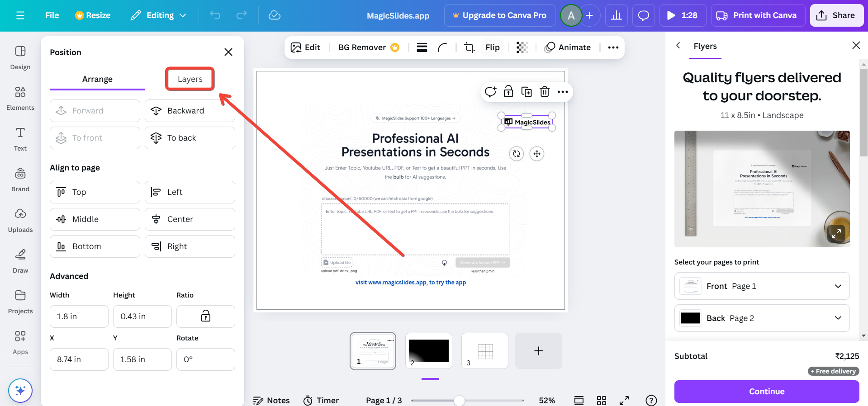The height and width of the screenshot is (406, 868).
Task: Toggle grid view of pages
Action: (x=601, y=401)
